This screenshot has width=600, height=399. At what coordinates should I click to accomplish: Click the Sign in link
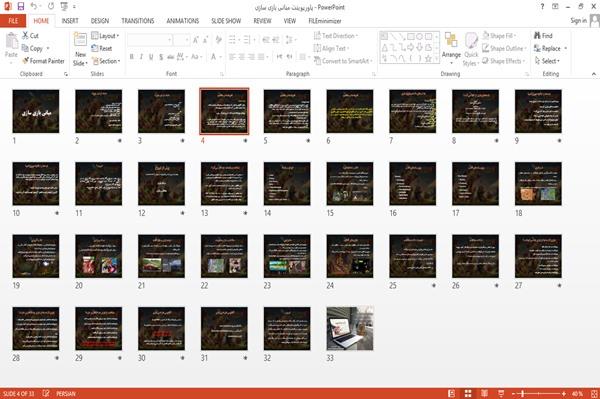pos(578,21)
